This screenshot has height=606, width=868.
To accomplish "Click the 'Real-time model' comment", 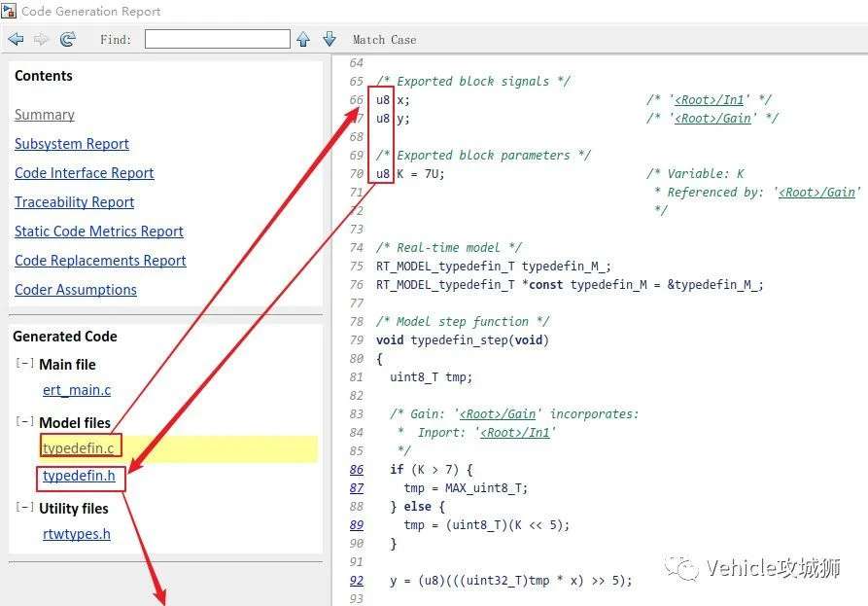I will pos(449,248).
